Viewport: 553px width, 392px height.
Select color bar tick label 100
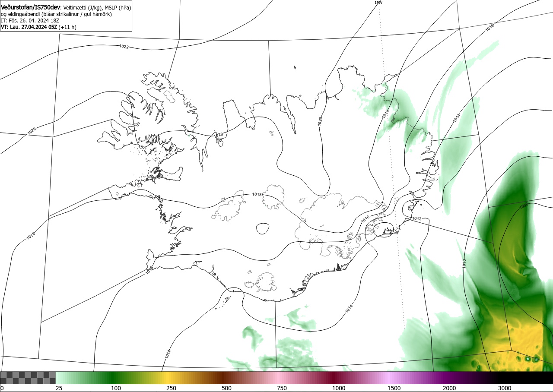pos(116,388)
